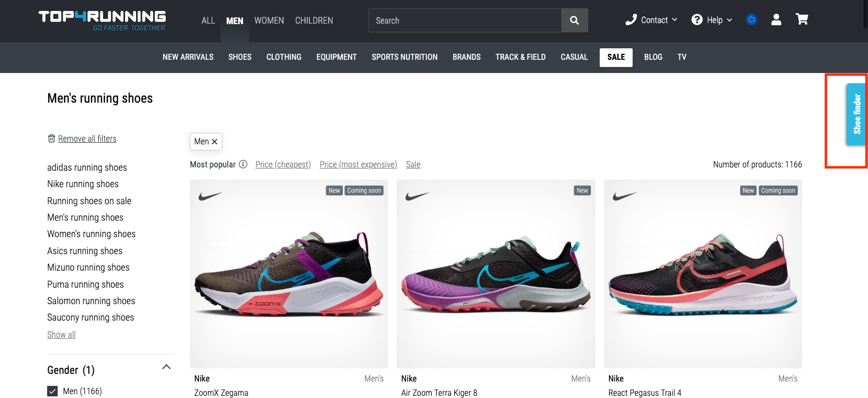Open the shopping cart icon
868x398 pixels.
(802, 20)
